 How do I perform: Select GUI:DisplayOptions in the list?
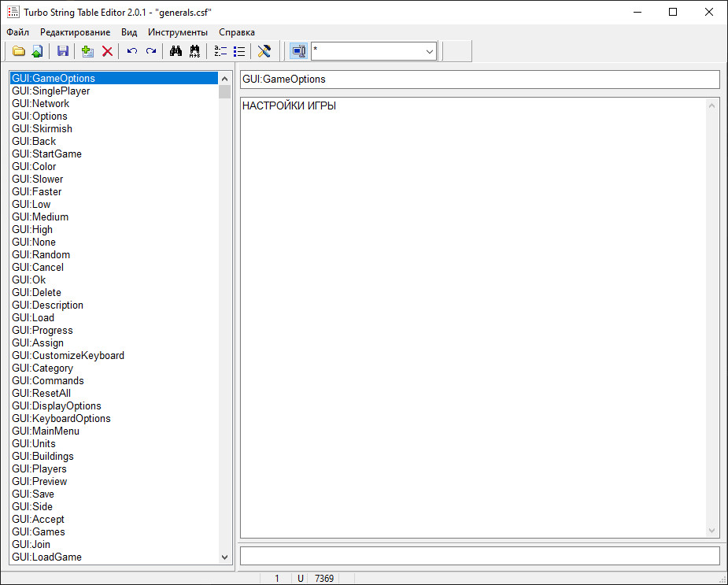[114, 405]
